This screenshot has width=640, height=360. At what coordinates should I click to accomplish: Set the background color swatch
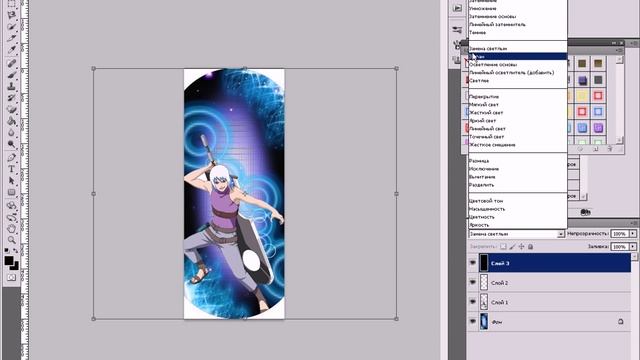click(x=16, y=266)
